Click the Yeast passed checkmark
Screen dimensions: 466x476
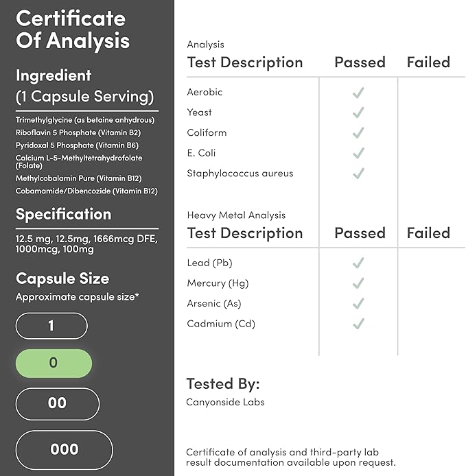358,112
